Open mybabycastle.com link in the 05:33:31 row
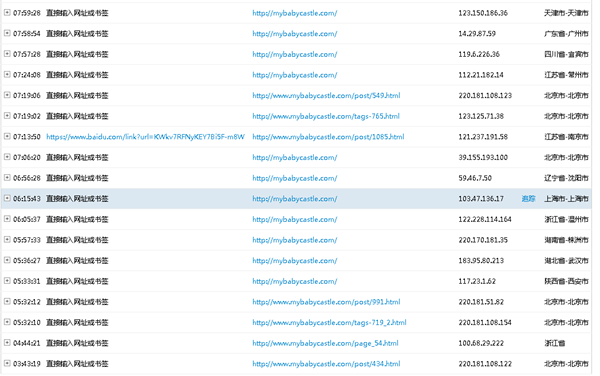 pos(295,282)
